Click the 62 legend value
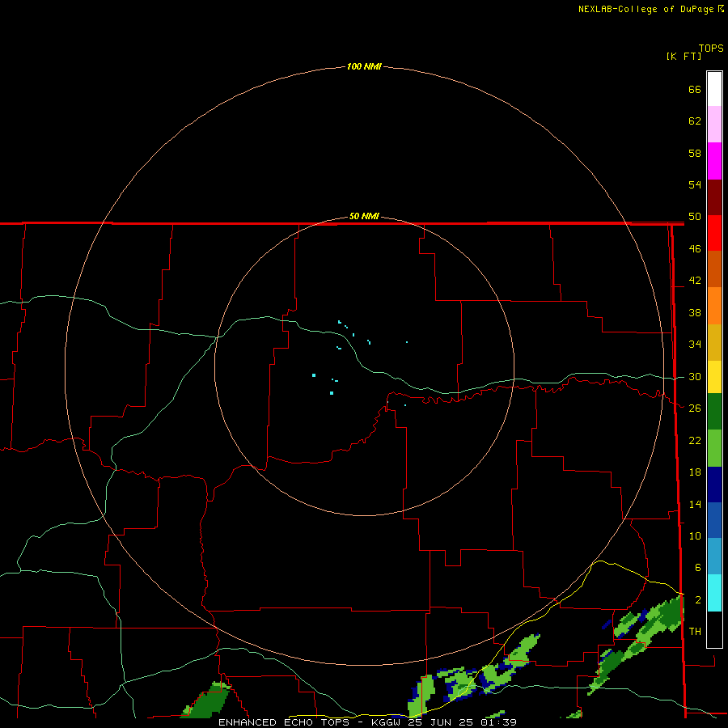This screenshot has width=728, height=728. (695, 121)
